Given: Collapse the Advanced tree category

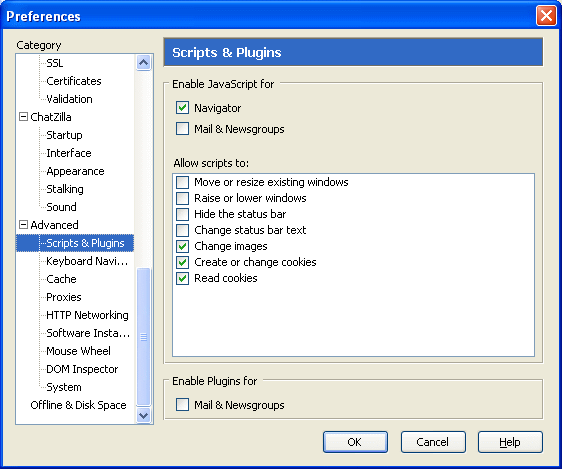Looking at the screenshot, I should (23, 225).
